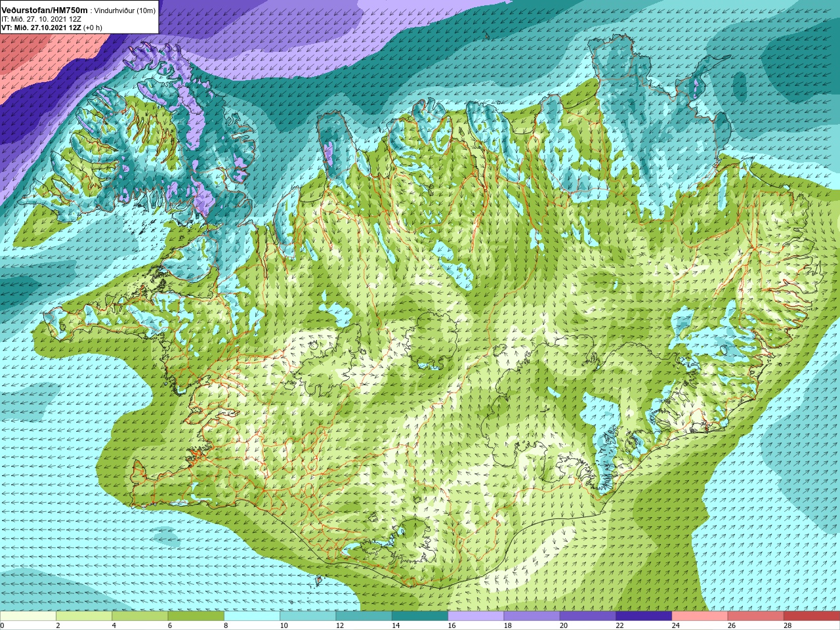Click the legend scale label '18'
Screen dimensions: 840x630
[x=508, y=625]
